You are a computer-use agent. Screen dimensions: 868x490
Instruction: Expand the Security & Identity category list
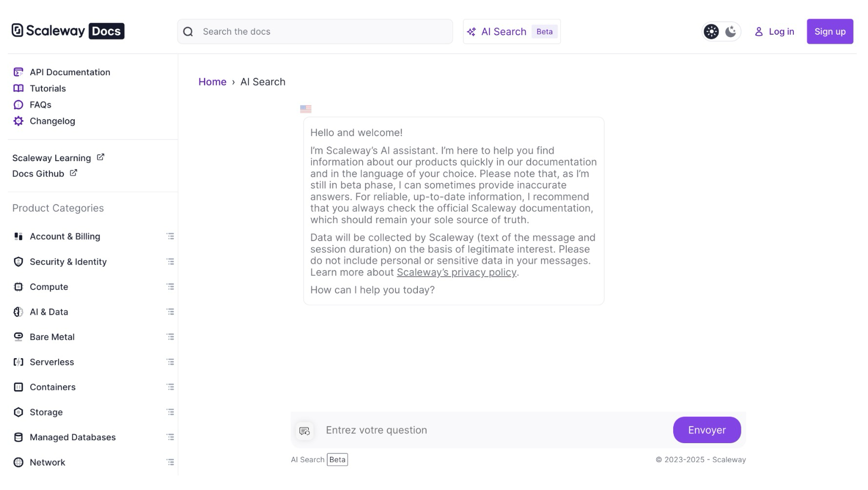170,262
